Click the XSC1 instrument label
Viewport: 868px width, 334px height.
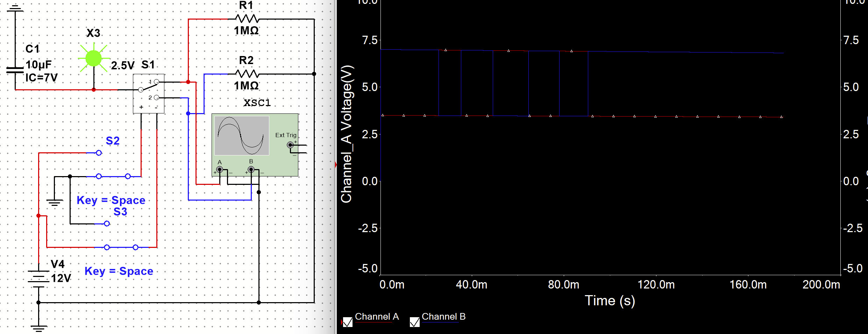[257, 103]
